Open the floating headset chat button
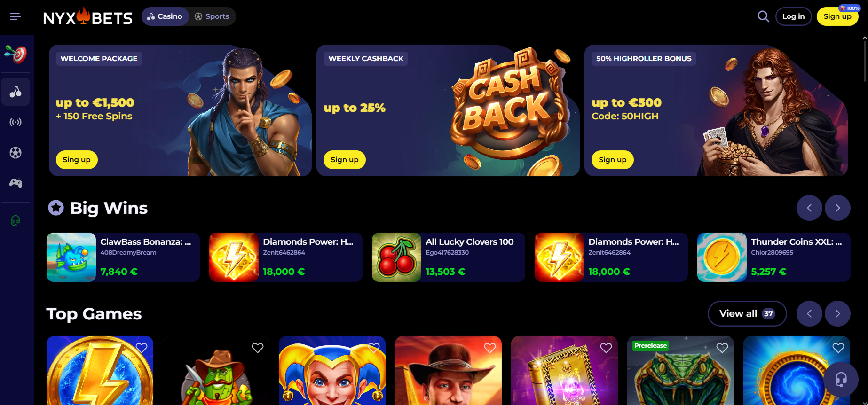The width and height of the screenshot is (868, 405). (841, 379)
